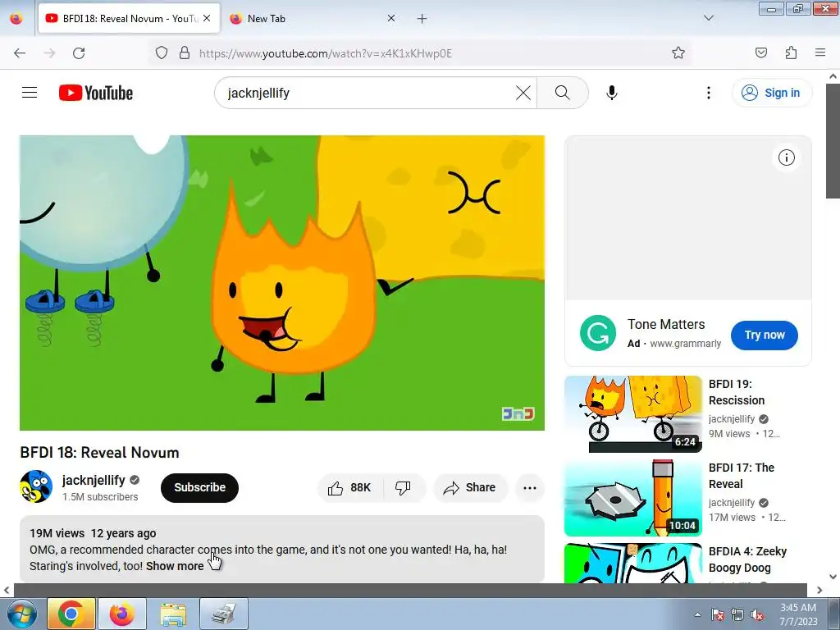Bookmark this page with the star
This screenshot has width=840, height=630.
click(678, 52)
